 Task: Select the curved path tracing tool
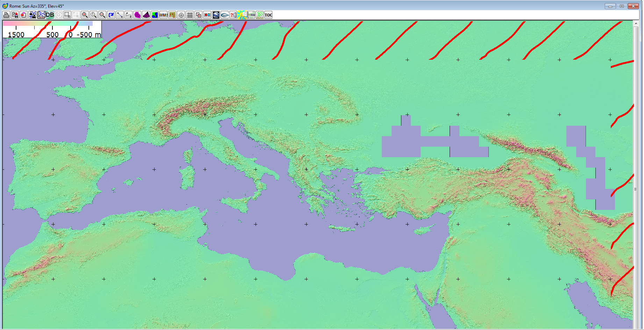pos(129,15)
